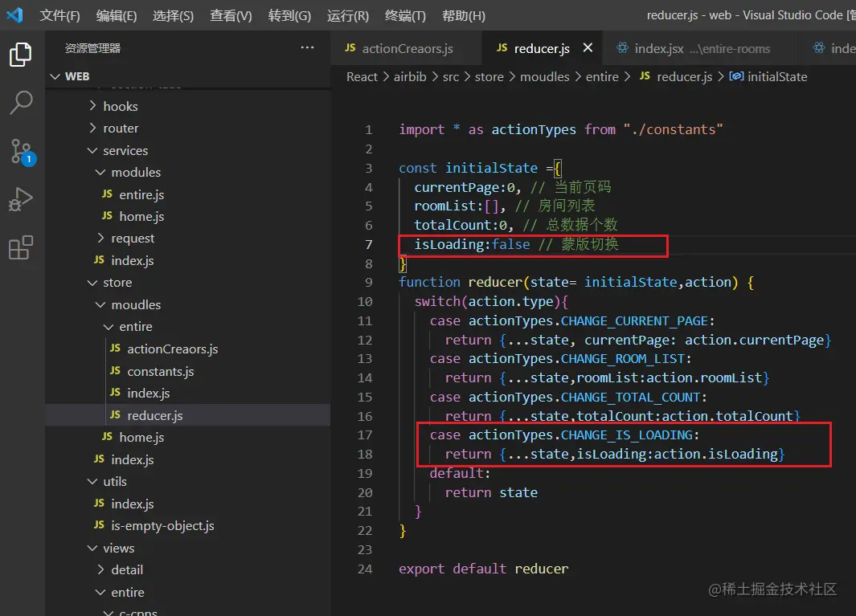This screenshot has width=856, height=616.
Task: Expand the hooks folder
Action: pyautogui.click(x=92, y=106)
